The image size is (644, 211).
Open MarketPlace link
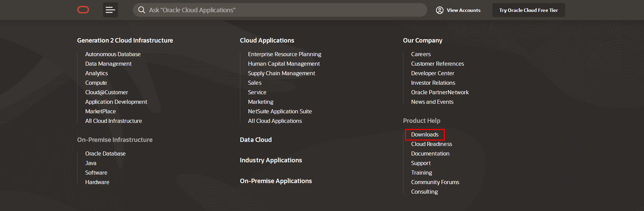click(101, 111)
